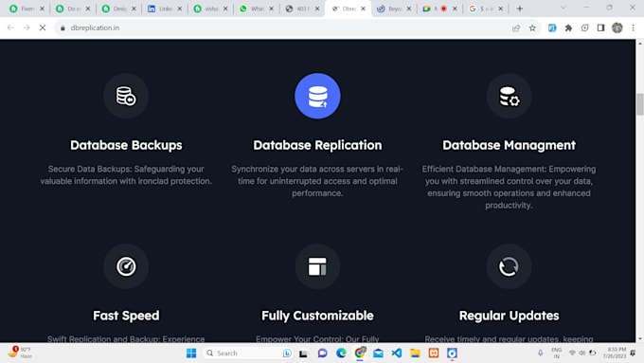Screen dimensions: 644x363
Task: Select the blue Database Replication icon
Action: click(x=317, y=96)
